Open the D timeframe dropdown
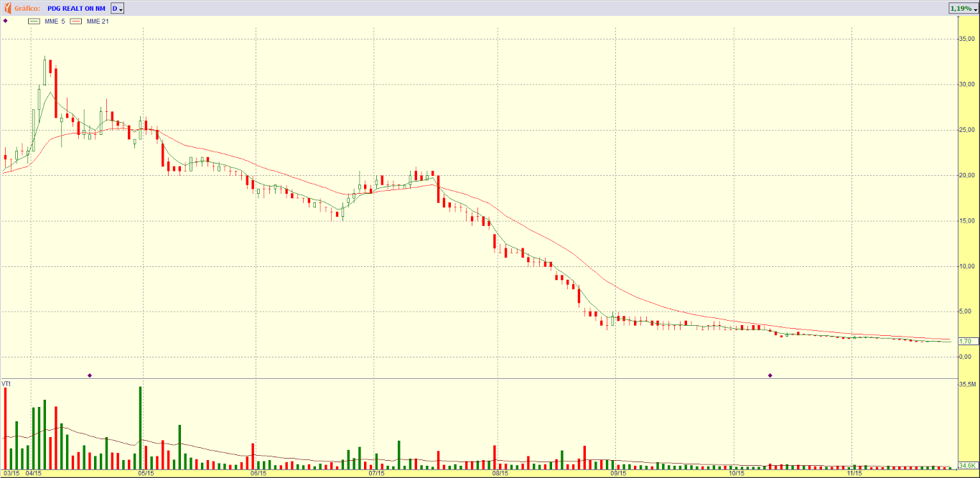This screenshot has width=980, height=478. coord(118,9)
